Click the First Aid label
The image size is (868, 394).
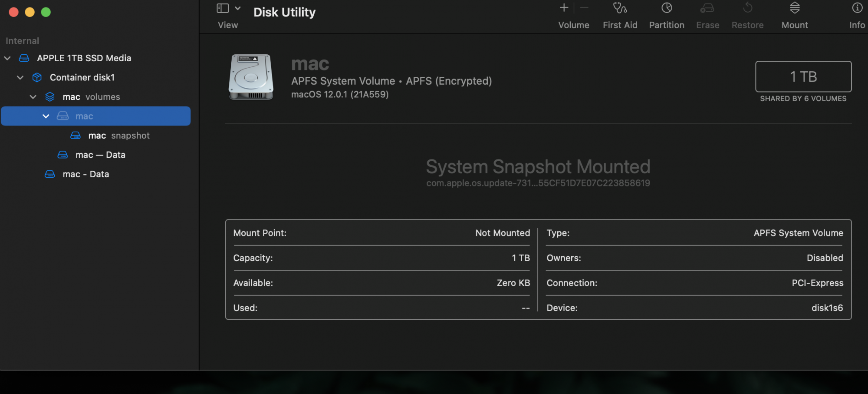pyautogui.click(x=620, y=25)
